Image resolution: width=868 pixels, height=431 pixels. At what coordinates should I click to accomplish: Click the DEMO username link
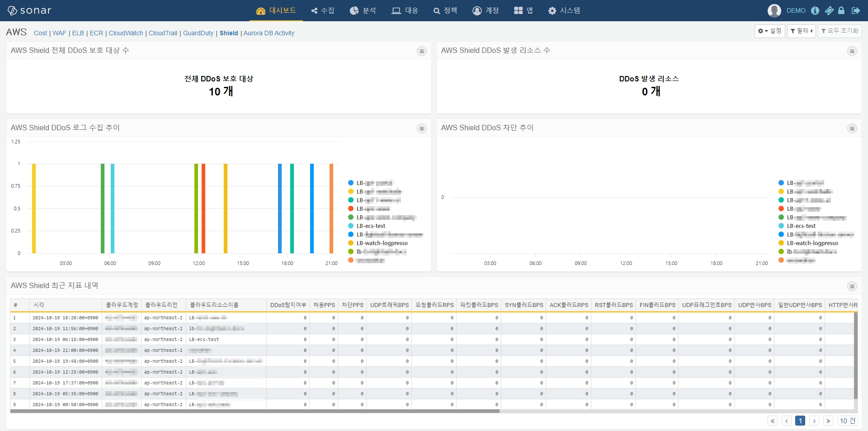[796, 10]
